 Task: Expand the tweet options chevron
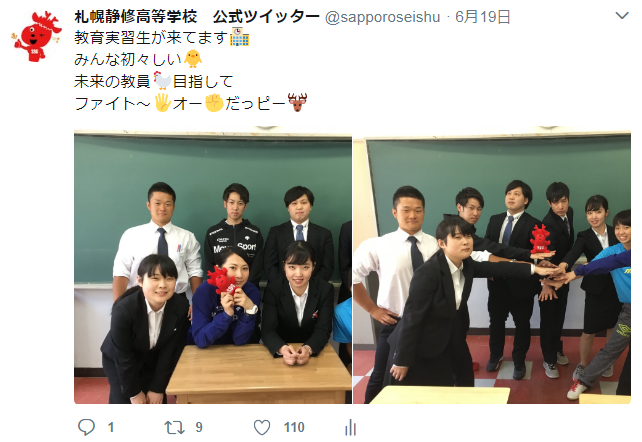coord(622,16)
